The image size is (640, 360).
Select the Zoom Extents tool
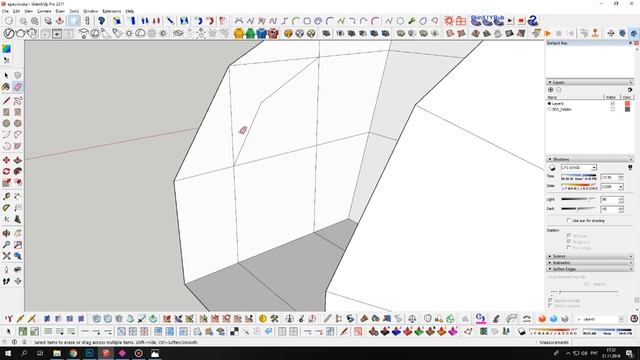6,256
